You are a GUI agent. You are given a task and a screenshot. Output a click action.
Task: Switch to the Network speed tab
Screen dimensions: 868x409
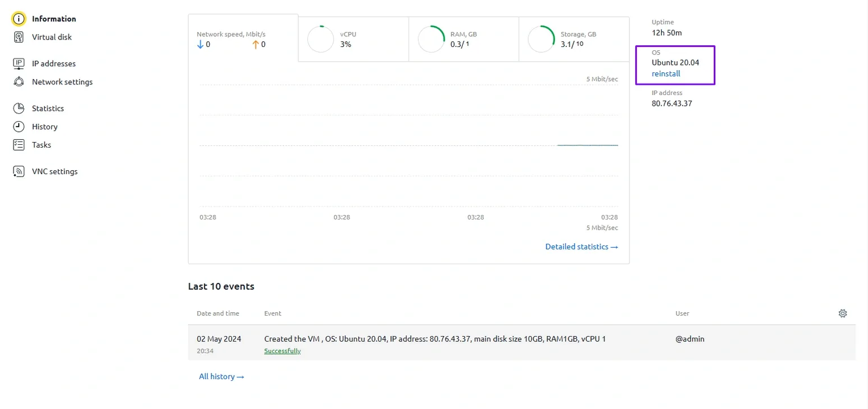[x=243, y=38]
